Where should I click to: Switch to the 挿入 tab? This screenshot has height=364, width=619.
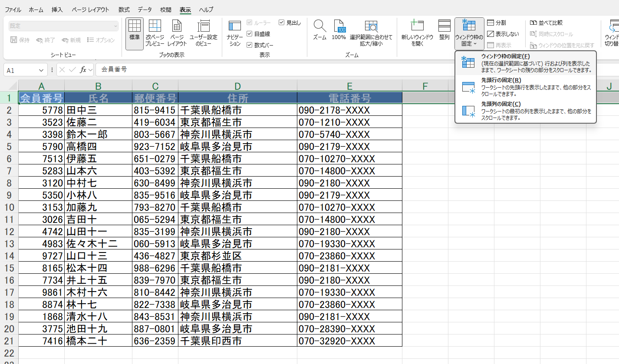(57, 10)
